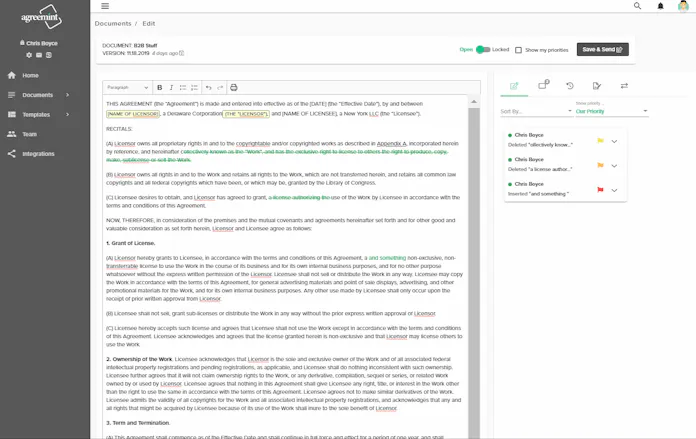Click the agreemint logo in the sidebar
Image resolution: width=696 pixels, height=439 pixels.
41,17
